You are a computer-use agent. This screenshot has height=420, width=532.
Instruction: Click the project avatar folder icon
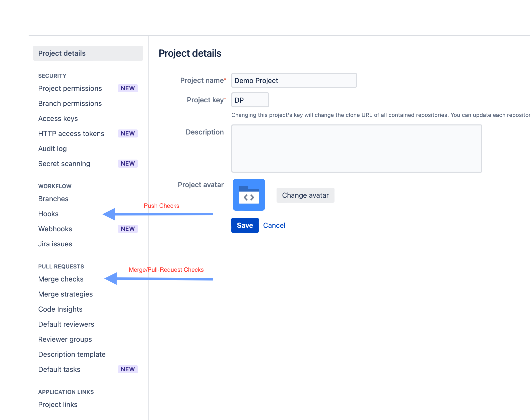click(249, 195)
